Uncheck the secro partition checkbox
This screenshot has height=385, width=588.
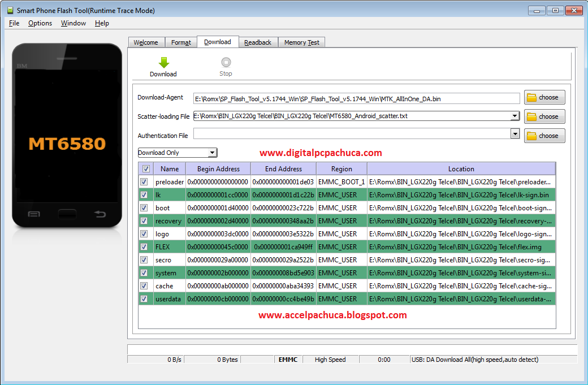[144, 260]
